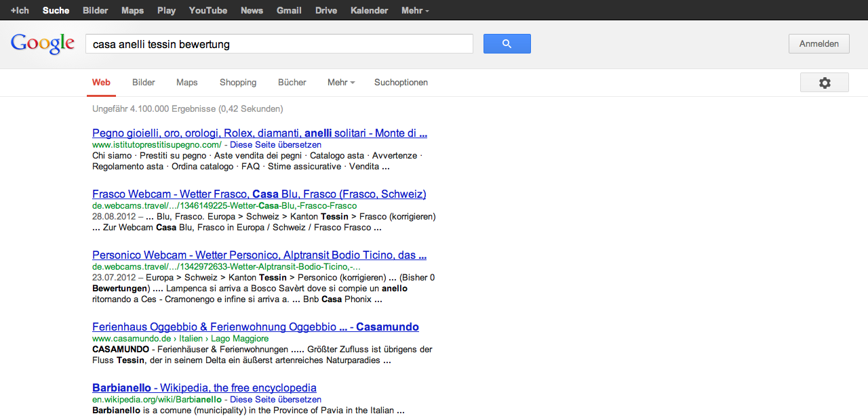Open the Barbianello Wikipedia result

[204, 388]
